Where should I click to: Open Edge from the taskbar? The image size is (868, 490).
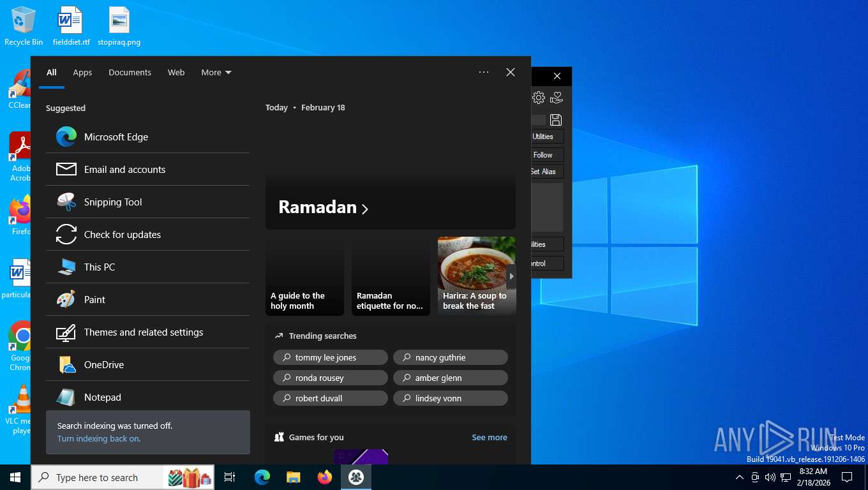(262, 477)
